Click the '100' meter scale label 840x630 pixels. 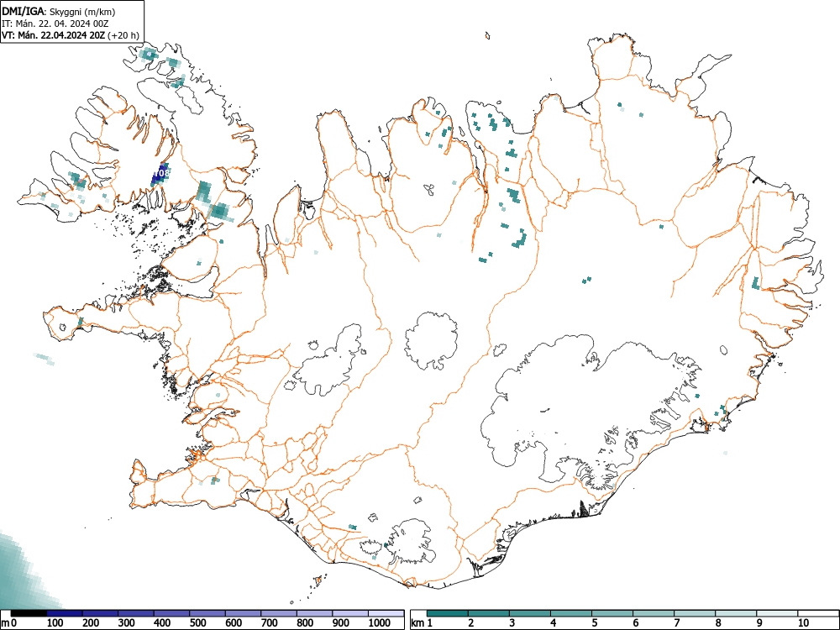point(55,622)
